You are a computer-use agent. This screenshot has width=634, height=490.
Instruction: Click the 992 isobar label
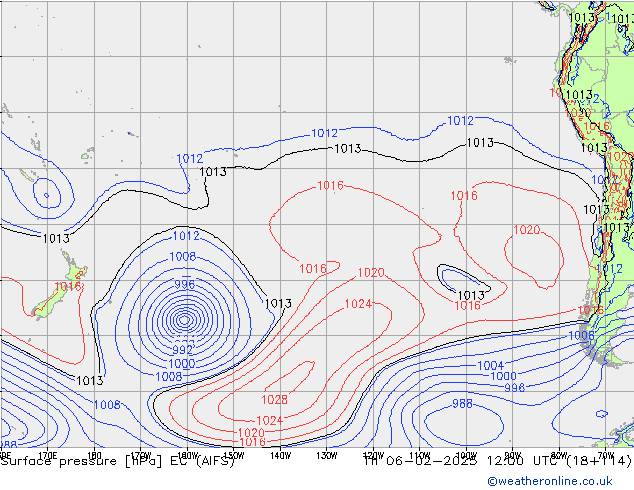point(183,350)
